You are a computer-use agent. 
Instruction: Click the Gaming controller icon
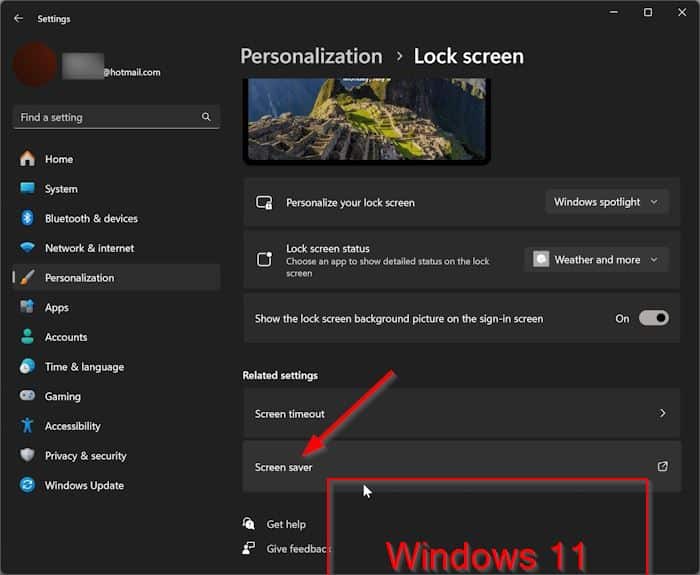click(27, 396)
